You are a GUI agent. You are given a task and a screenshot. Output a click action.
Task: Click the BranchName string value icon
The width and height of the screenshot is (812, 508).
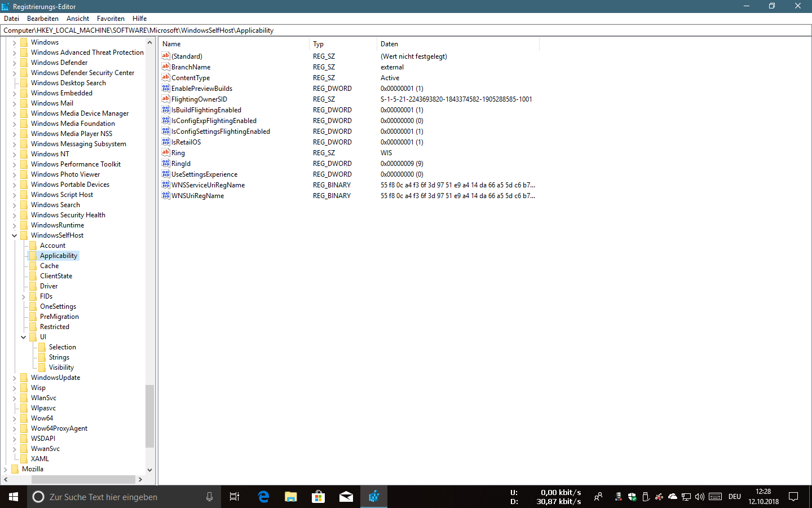166,67
